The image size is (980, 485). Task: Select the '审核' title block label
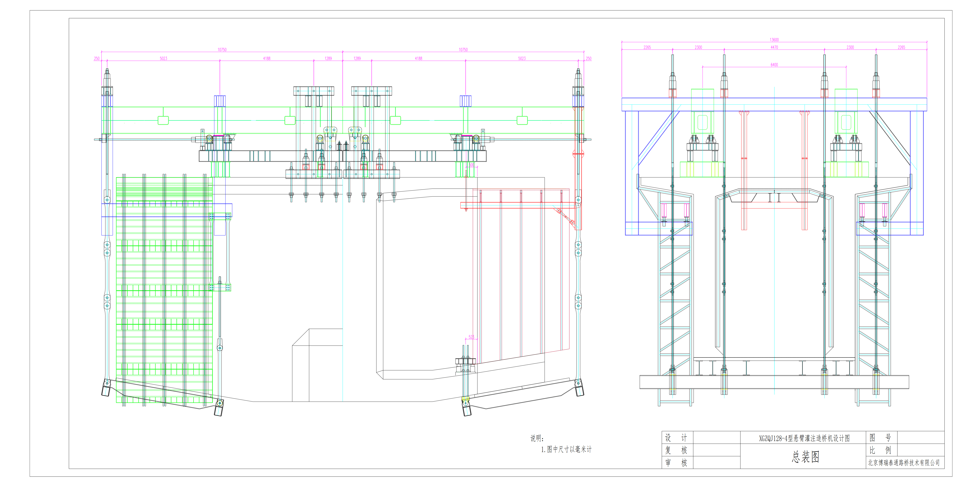click(x=676, y=463)
